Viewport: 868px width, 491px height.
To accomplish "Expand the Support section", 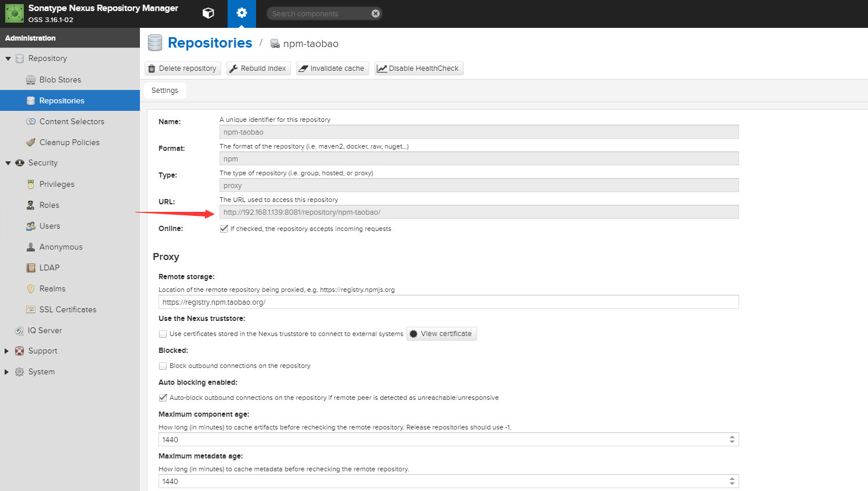I will 7,351.
